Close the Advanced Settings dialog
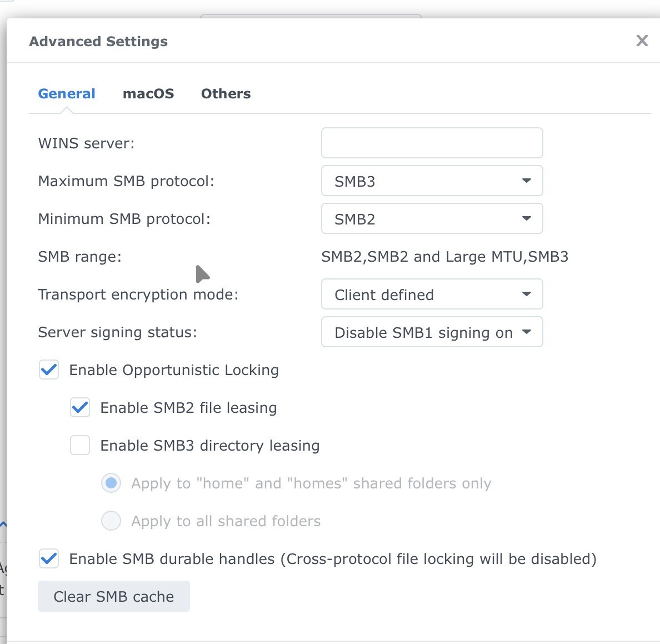This screenshot has height=644, width=660. coord(642,41)
